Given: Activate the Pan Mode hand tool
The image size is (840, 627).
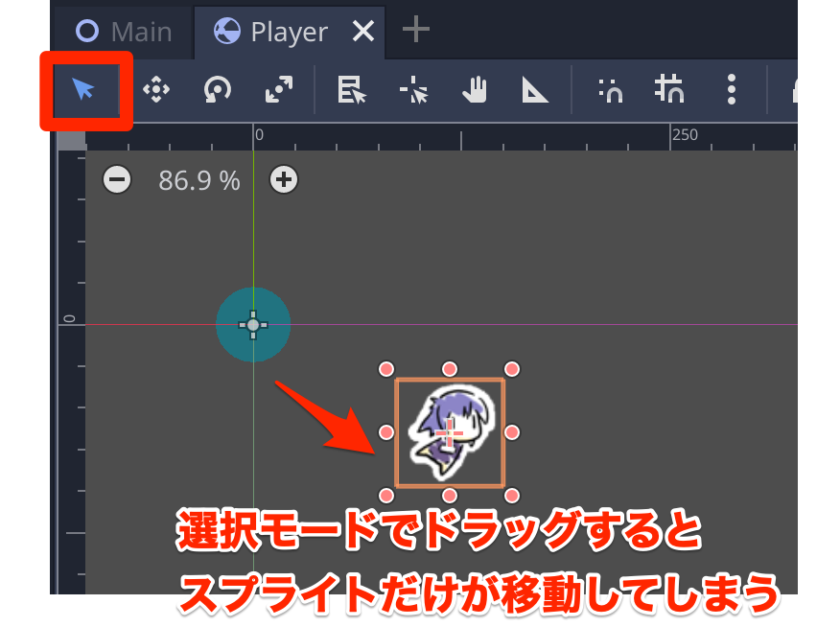Looking at the screenshot, I should click(475, 89).
